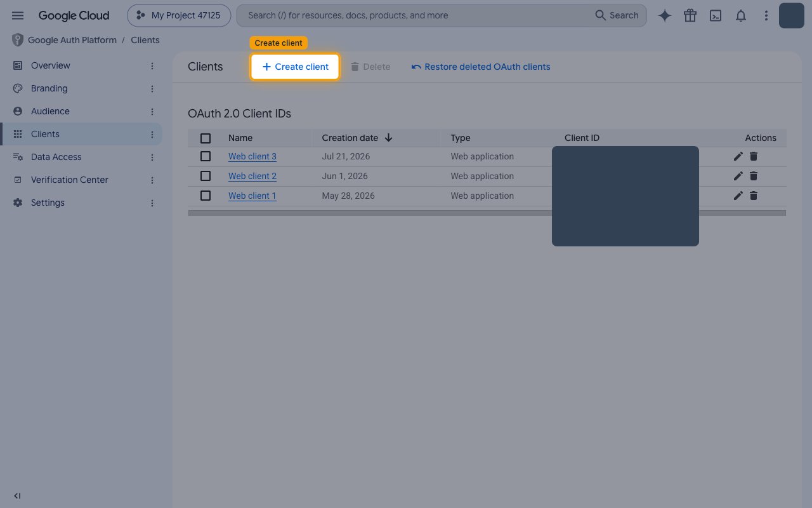Click the Jun 1, 2026 date cell
Viewport: 812px width, 508px height.
[x=344, y=176]
